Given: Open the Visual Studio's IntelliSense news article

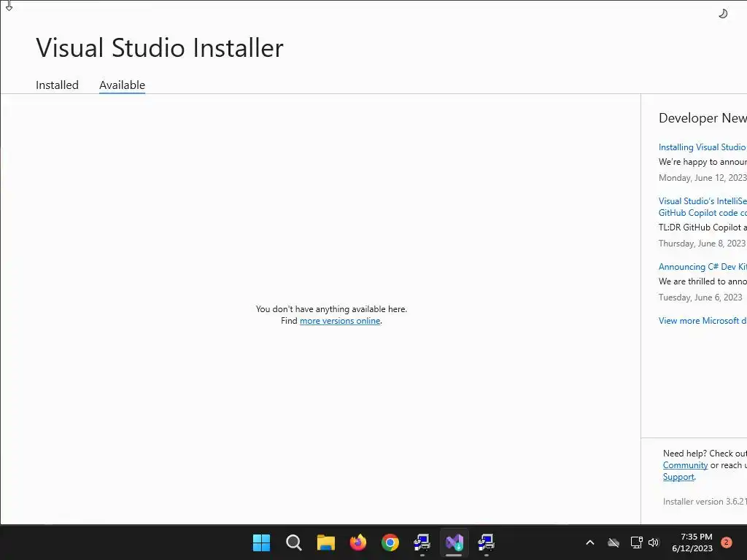Looking at the screenshot, I should [x=703, y=206].
